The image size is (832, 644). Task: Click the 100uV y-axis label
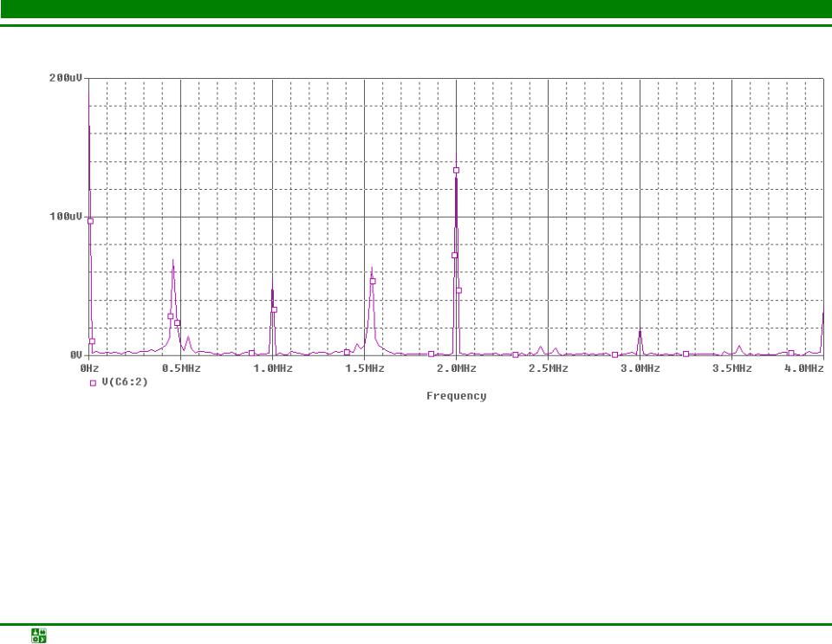tap(67, 217)
